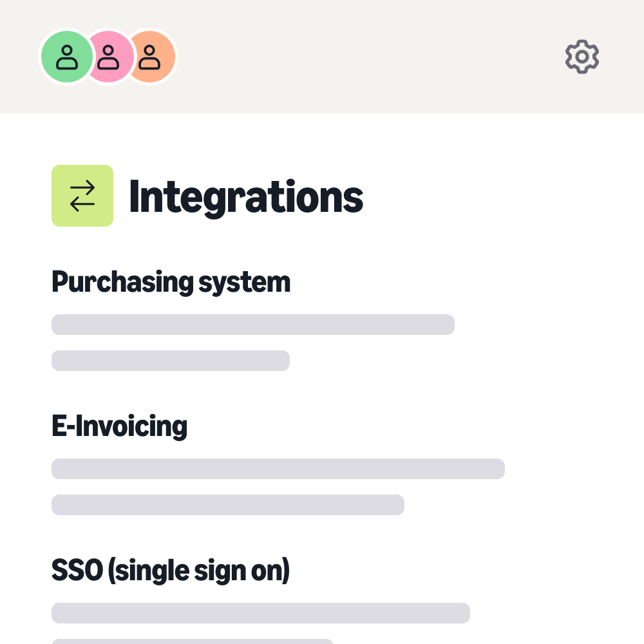Click the Integrations page heading

point(246,196)
